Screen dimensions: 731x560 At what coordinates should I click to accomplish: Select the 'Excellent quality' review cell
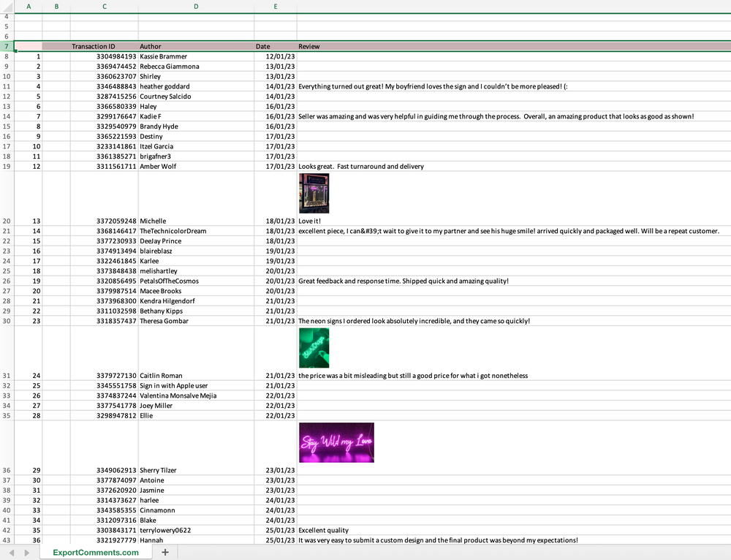(512, 530)
